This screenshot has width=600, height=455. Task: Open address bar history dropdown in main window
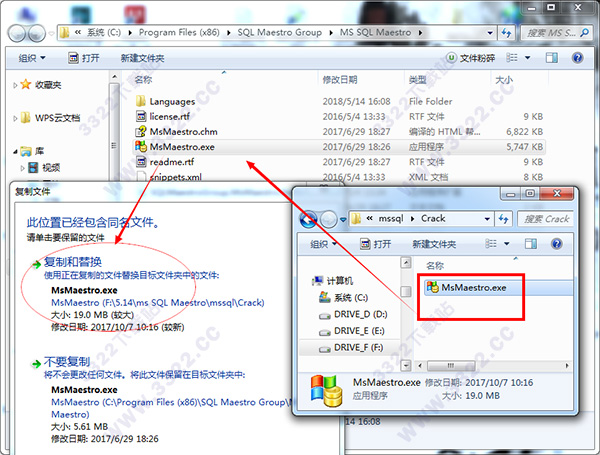coord(490,33)
